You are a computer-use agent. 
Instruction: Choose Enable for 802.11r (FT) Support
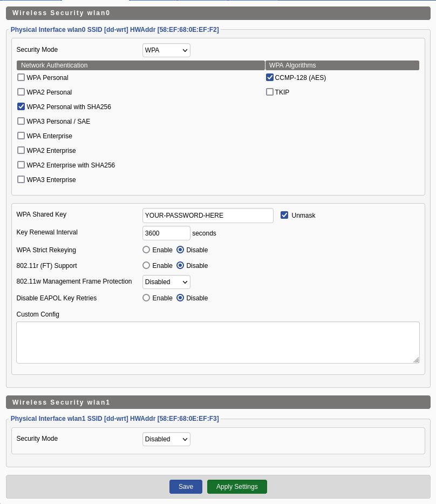point(146,265)
